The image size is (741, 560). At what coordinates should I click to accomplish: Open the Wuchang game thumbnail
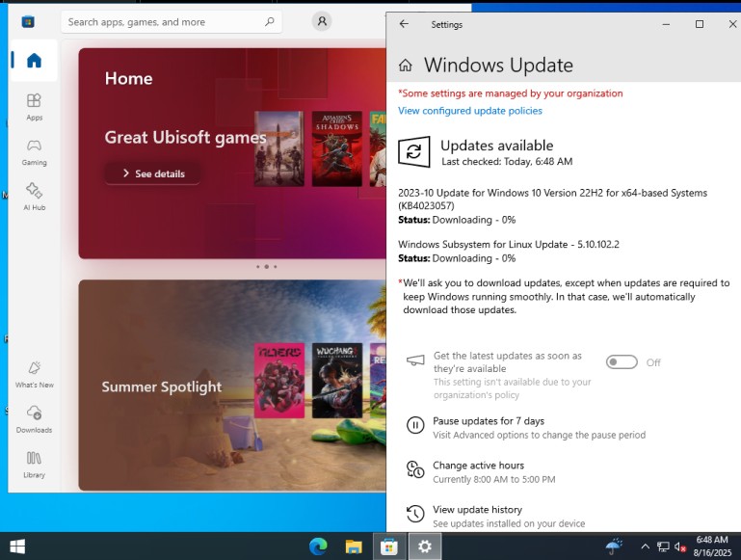337,381
